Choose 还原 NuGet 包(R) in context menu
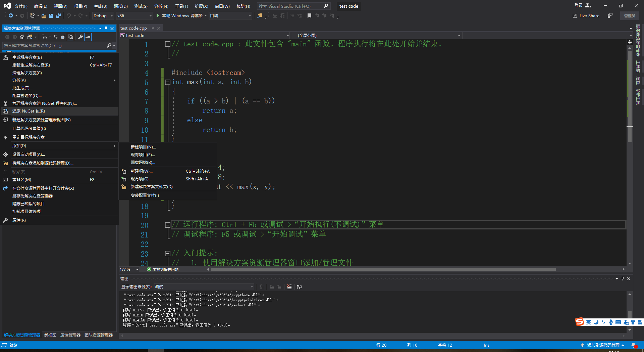The width and height of the screenshot is (644, 352). (29, 111)
